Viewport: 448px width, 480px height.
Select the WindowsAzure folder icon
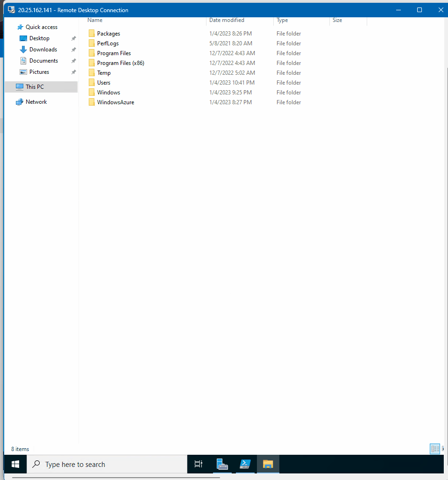point(92,102)
